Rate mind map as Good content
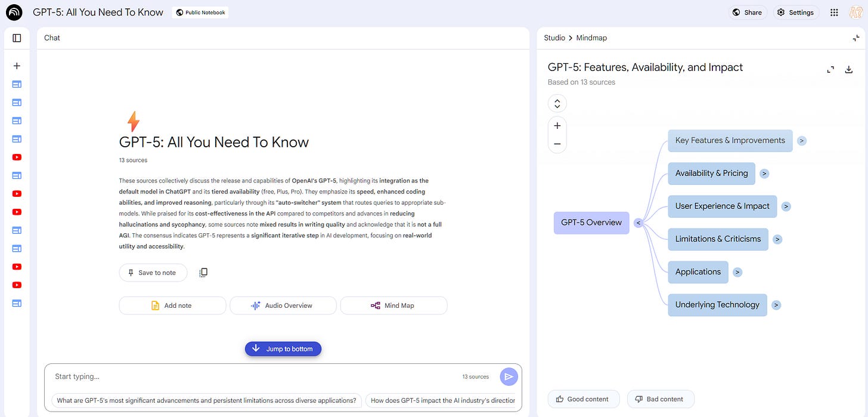The height and width of the screenshot is (417, 868). click(x=583, y=399)
